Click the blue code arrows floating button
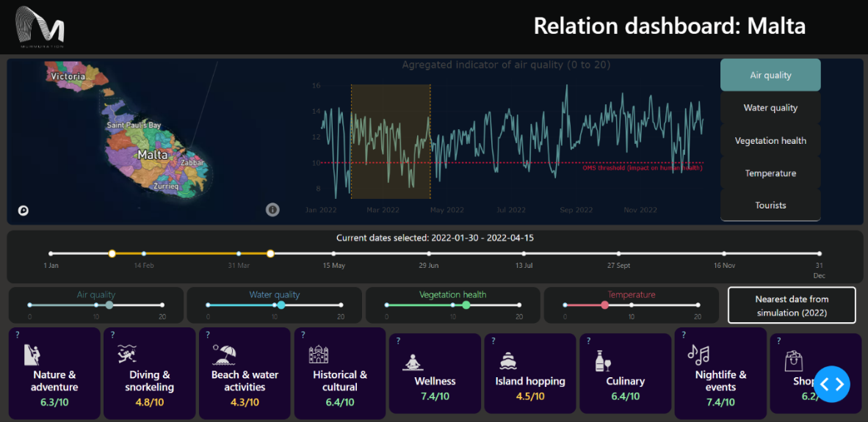Screen dimensions: 868x422 coord(832,384)
